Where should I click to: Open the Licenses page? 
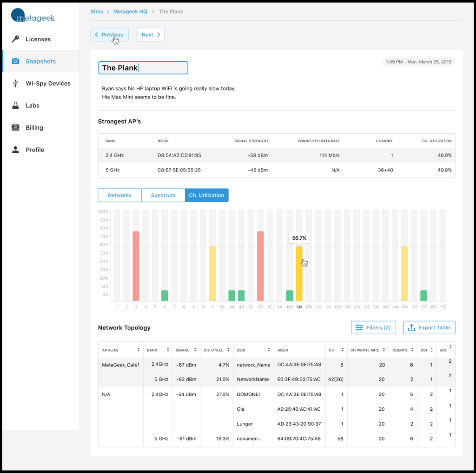(x=41, y=39)
